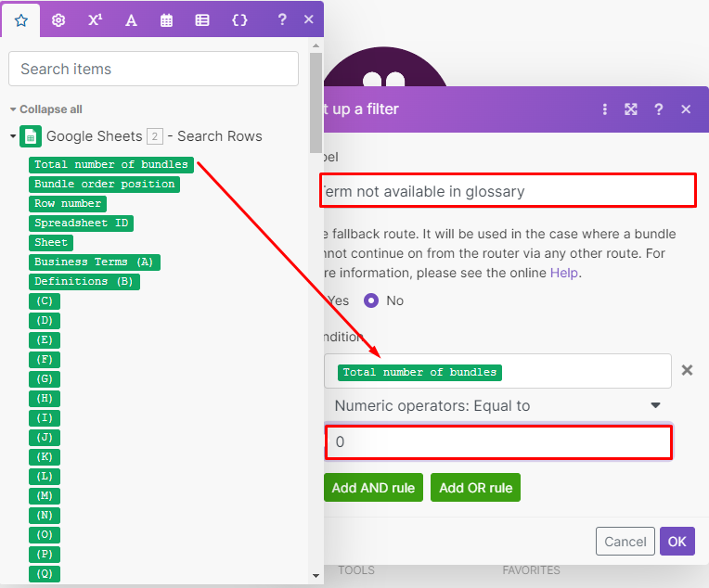
Task: Open array functions table tab
Action: point(202,20)
